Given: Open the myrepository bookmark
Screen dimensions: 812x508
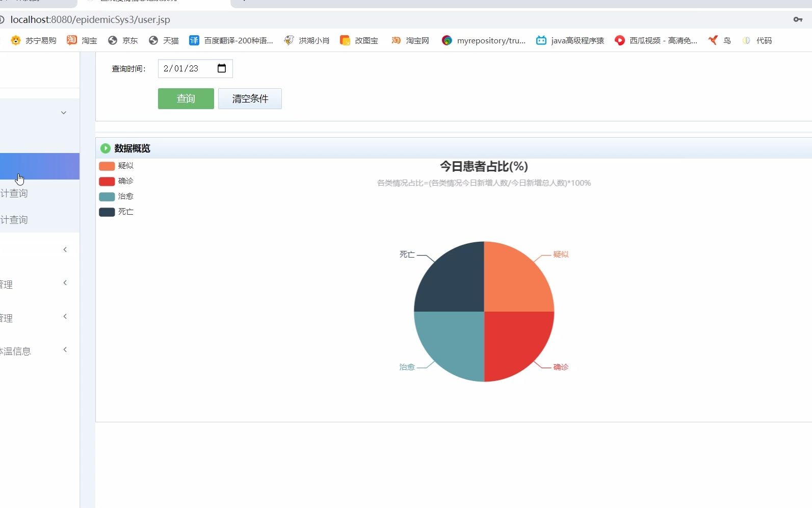Looking at the screenshot, I should pyautogui.click(x=484, y=40).
